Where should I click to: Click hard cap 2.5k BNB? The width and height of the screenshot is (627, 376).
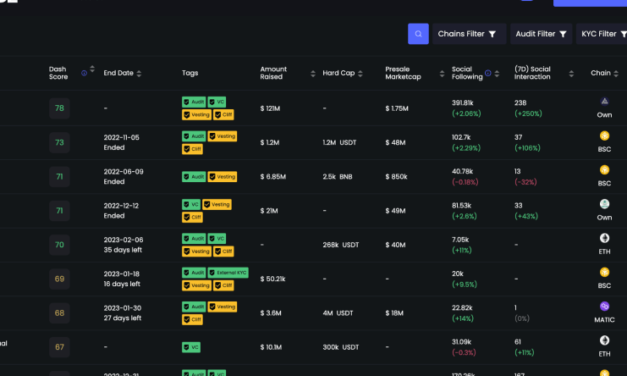pos(337,177)
